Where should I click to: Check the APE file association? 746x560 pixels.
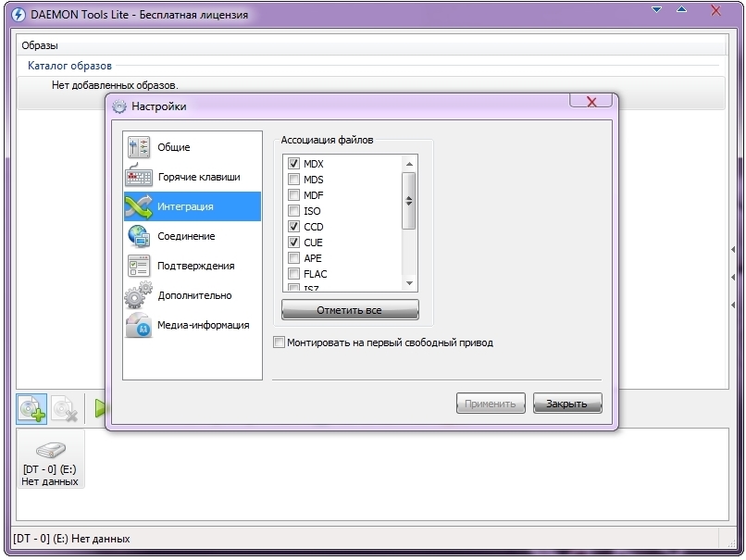coord(293,258)
